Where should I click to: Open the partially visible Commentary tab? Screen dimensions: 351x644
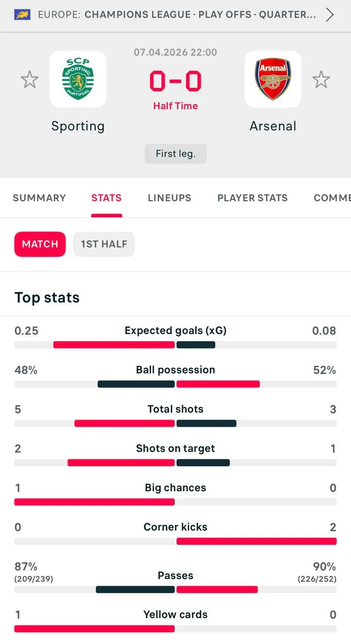[332, 198]
